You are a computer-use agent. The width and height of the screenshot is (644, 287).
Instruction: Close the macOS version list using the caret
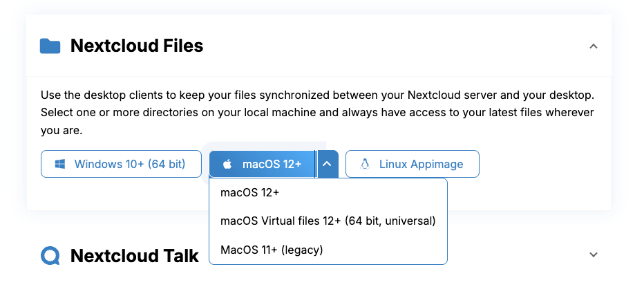[x=328, y=165]
